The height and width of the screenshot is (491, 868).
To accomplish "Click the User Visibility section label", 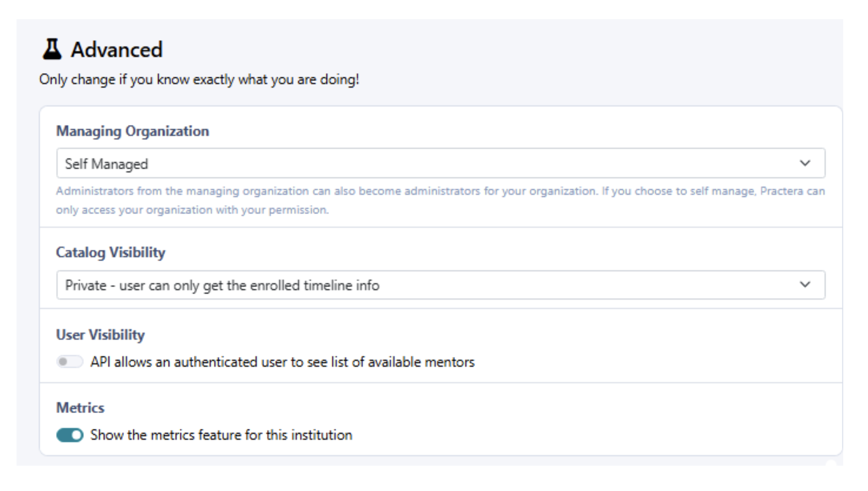I will point(100,335).
